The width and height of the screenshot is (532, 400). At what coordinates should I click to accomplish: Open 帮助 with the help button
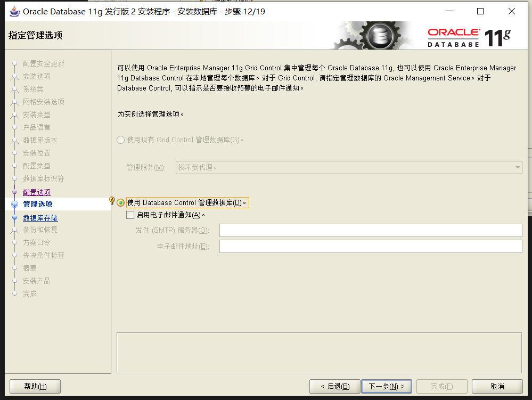pyautogui.click(x=36, y=386)
